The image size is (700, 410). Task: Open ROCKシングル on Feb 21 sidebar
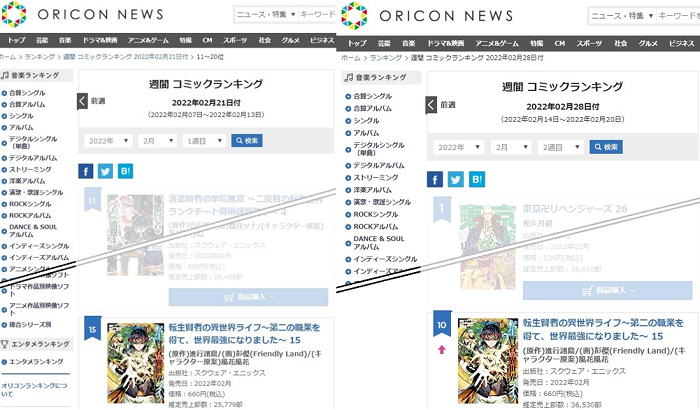[30, 204]
